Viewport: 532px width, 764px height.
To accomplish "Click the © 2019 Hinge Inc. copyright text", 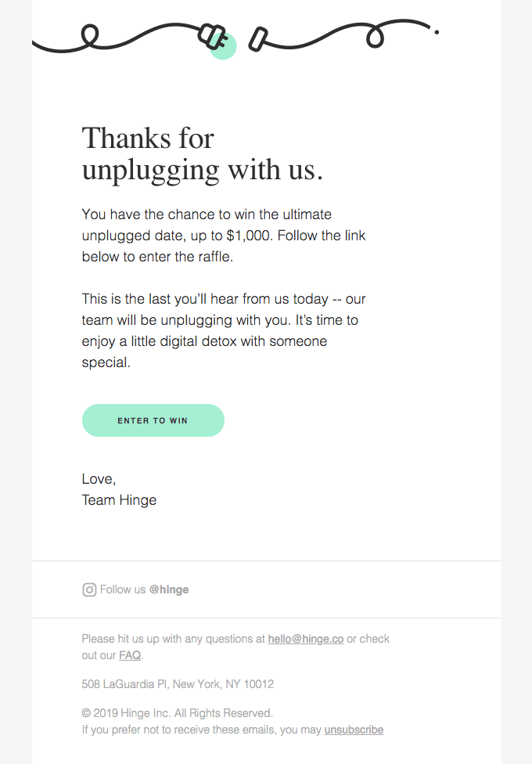I will point(177,713).
